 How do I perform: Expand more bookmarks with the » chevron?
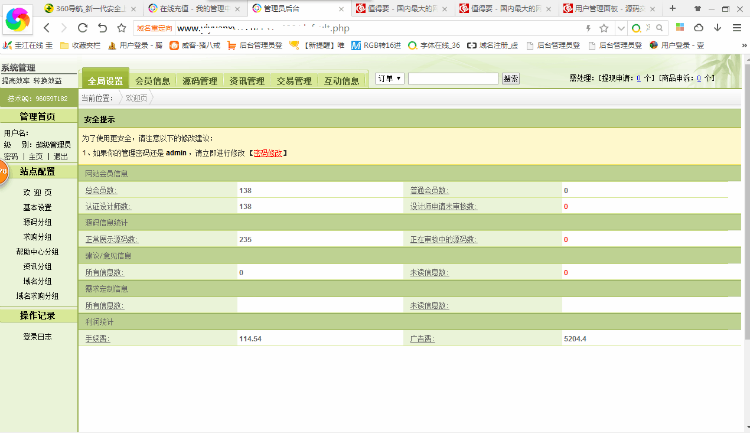click(744, 45)
